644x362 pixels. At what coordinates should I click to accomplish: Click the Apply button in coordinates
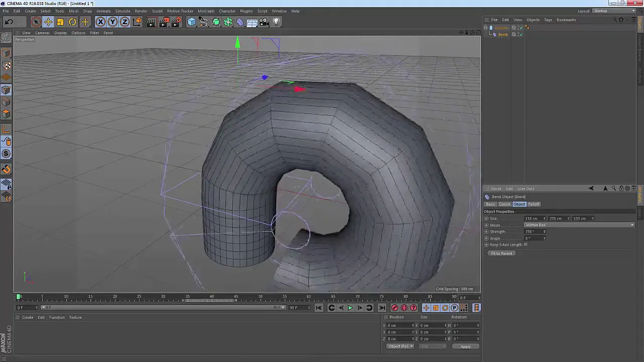465,346
